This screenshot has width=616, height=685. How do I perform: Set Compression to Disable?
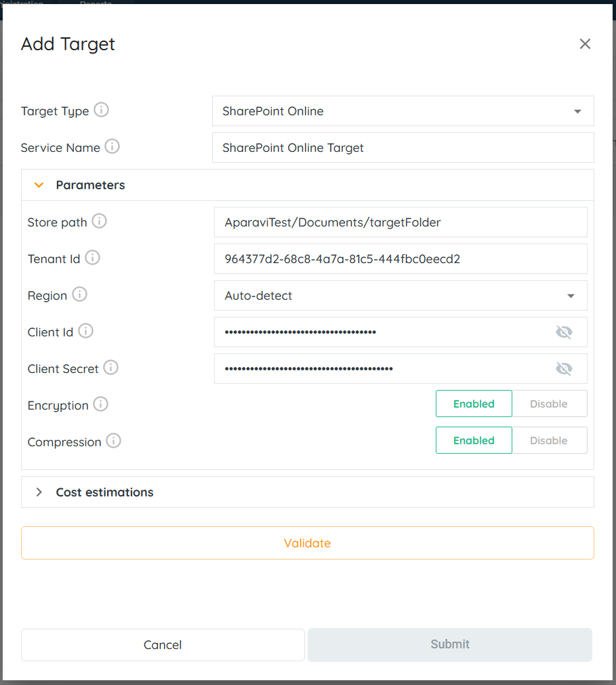coord(549,440)
